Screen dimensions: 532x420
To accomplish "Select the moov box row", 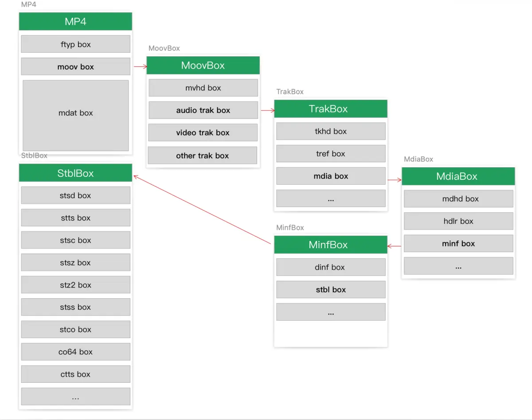I will (x=75, y=66).
